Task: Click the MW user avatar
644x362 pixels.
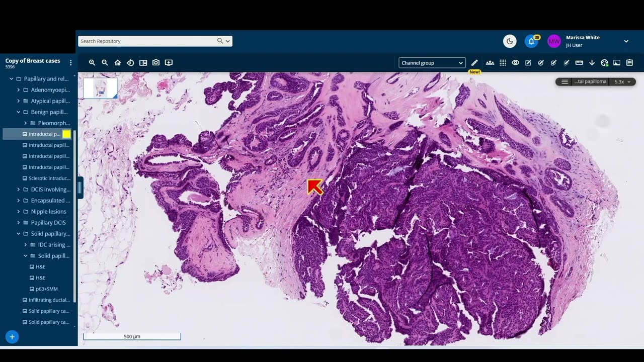Action: (x=554, y=41)
